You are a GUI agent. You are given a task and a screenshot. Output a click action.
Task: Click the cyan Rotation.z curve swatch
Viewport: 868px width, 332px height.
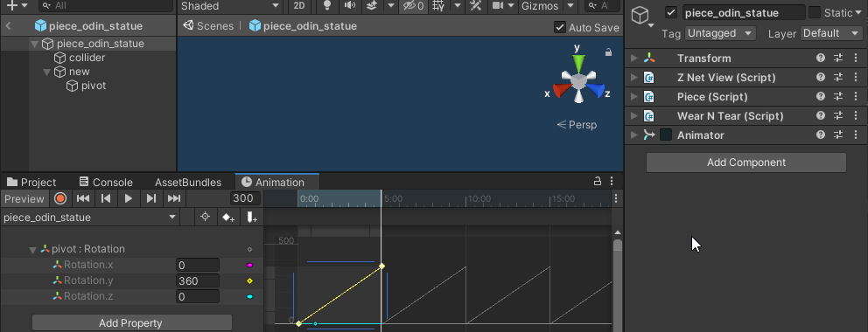tap(249, 297)
